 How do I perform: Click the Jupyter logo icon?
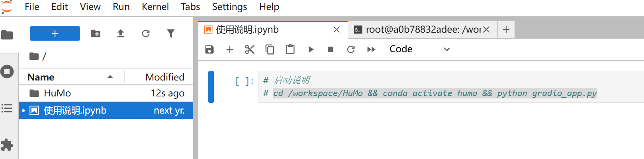tap(7, 7)
